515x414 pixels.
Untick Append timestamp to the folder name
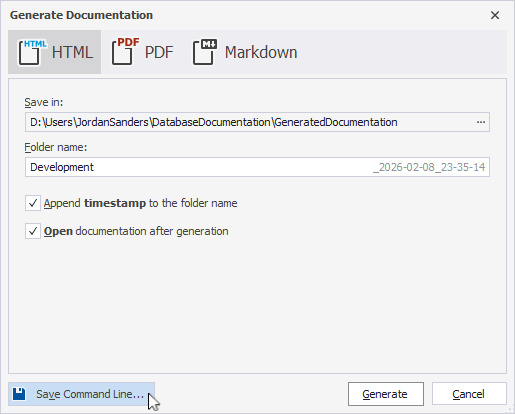33,203
